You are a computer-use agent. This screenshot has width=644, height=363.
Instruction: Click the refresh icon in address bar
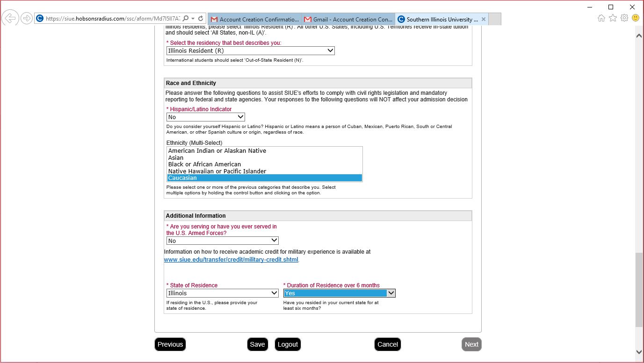pos(201,19)
